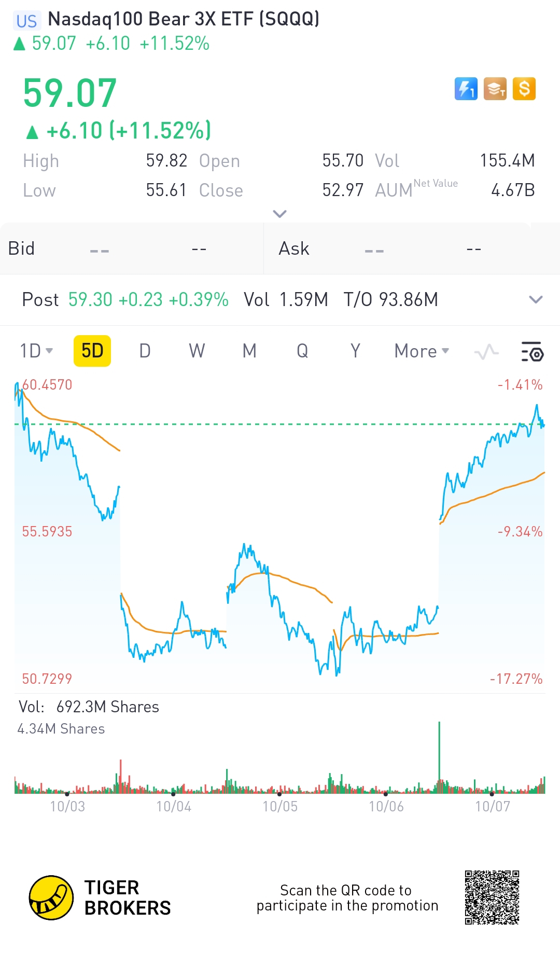Screen dimensions: 560x980
Task: Tap the promotion QR code
Action: (x=492, y=898)
